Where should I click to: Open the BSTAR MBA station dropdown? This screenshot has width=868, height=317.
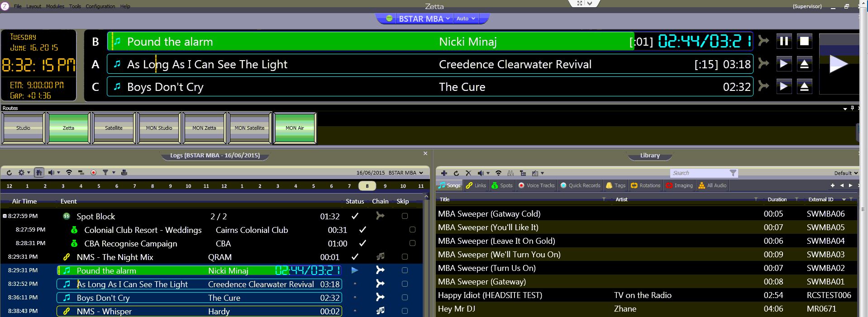pyautogui.click(x=424, y=19)
